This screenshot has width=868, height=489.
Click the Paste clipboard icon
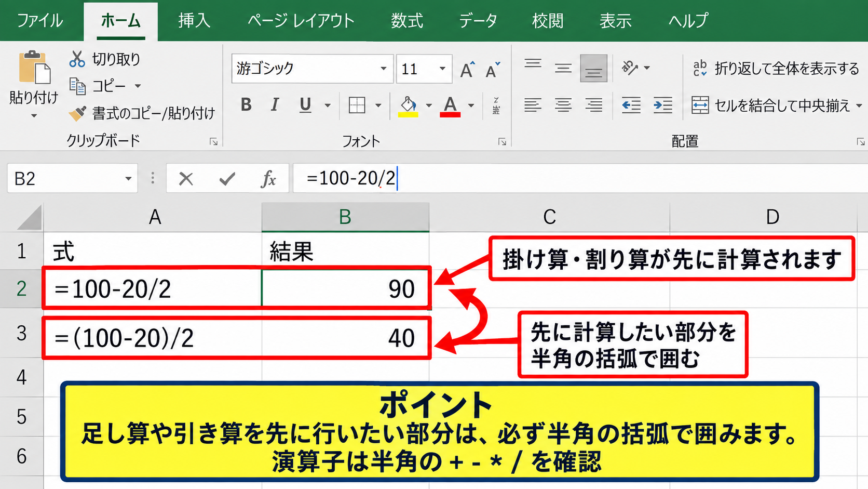(x=34, y=68)
